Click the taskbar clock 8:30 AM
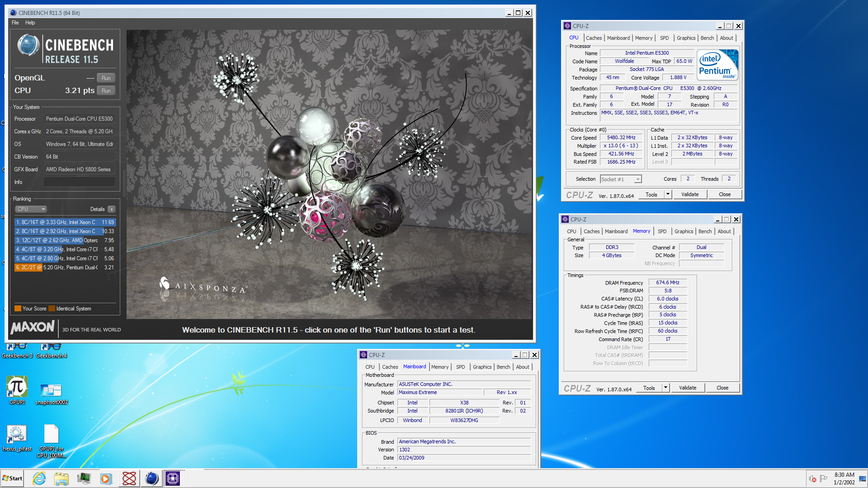This screenshot has width=868, height=488. click(844, 475)
